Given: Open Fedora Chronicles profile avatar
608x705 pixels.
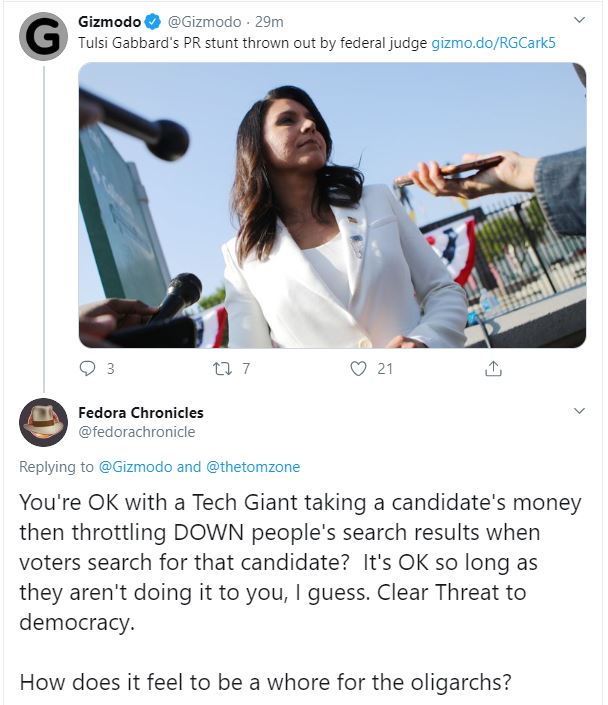Looking at the screenshot, I should [43, 421].
